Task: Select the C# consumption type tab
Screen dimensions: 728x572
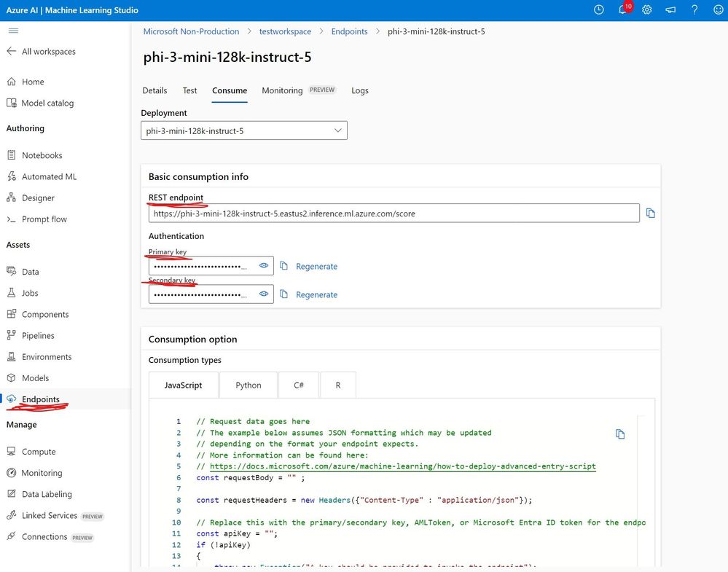Action: [x=299, y=385]
